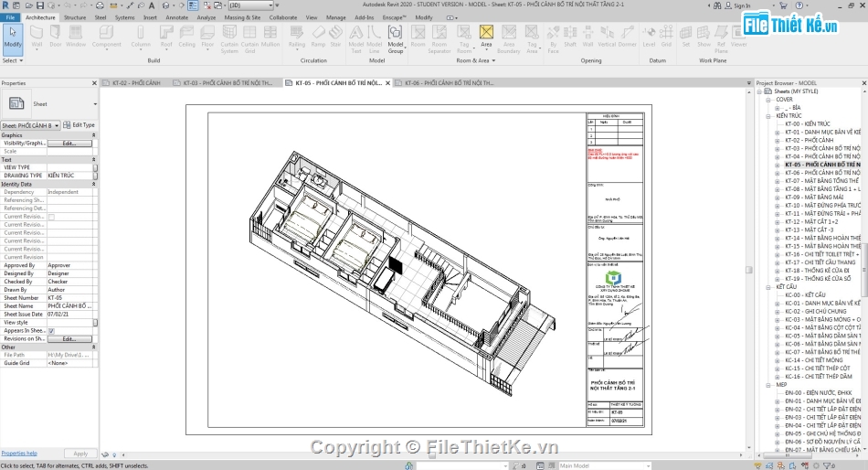Close the Properties panel
Viewport: 868px width, 470px height.
coord(94,82)
